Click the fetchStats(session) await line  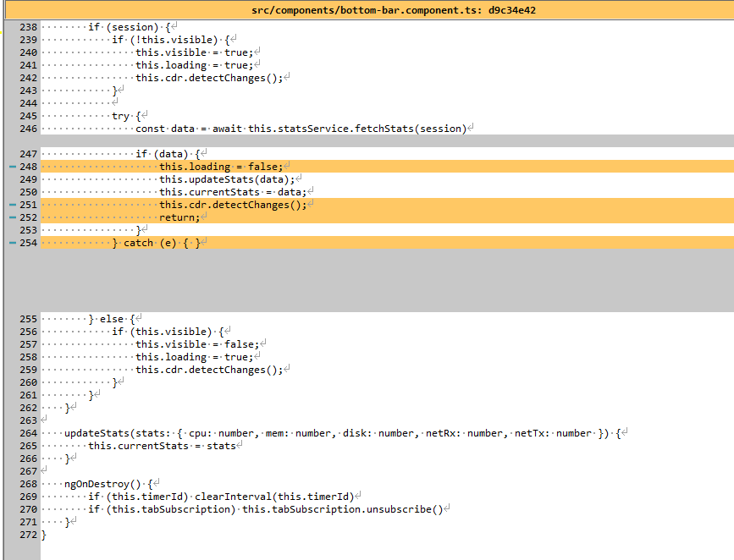[x=301, y=129]
